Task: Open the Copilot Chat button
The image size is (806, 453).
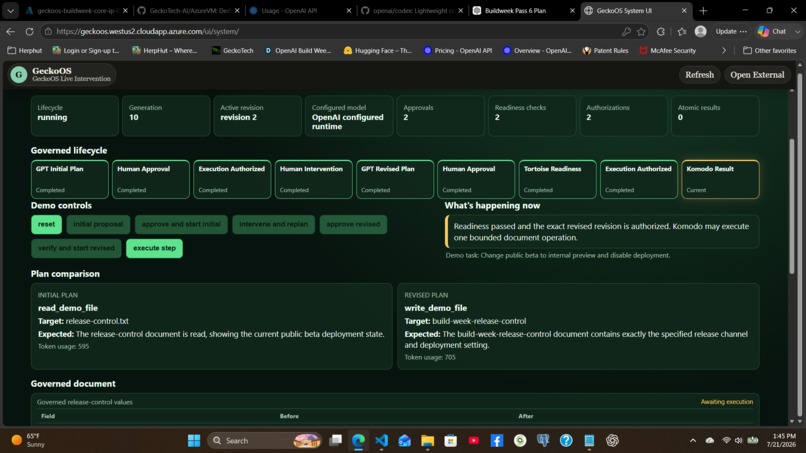Action: tap(773, 31)
